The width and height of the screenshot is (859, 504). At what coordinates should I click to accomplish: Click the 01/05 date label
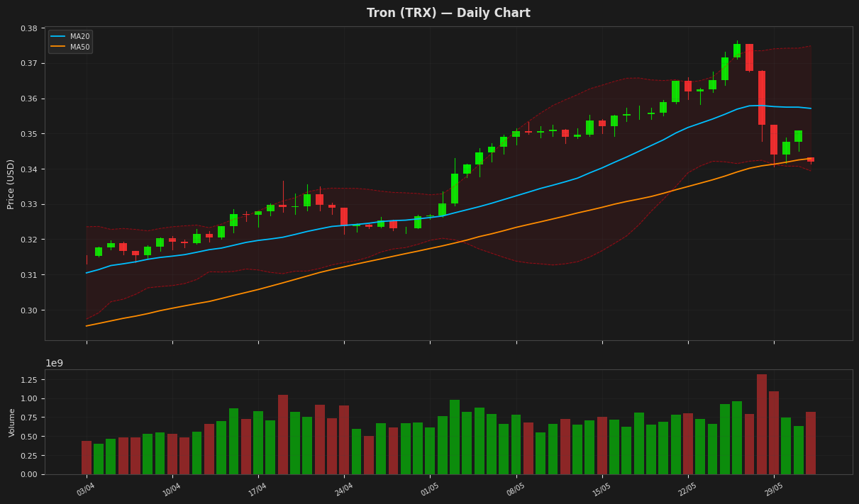tap(430, 490)
